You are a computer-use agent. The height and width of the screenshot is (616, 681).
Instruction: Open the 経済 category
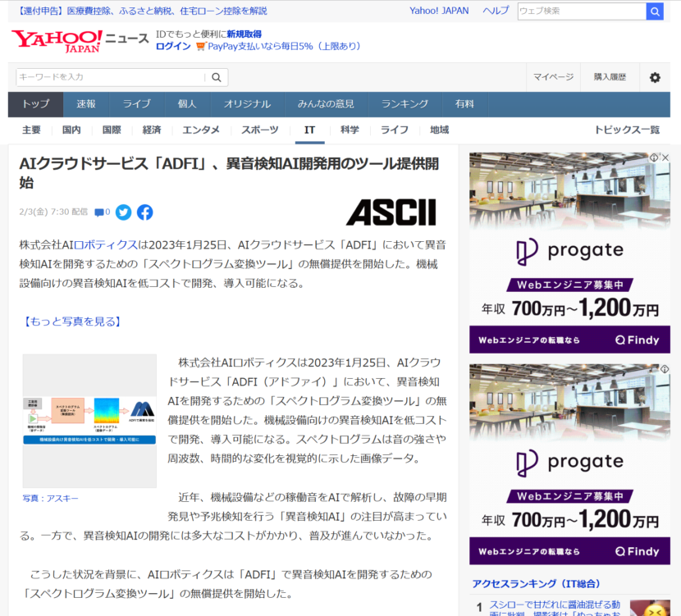(x=152, y=130)
